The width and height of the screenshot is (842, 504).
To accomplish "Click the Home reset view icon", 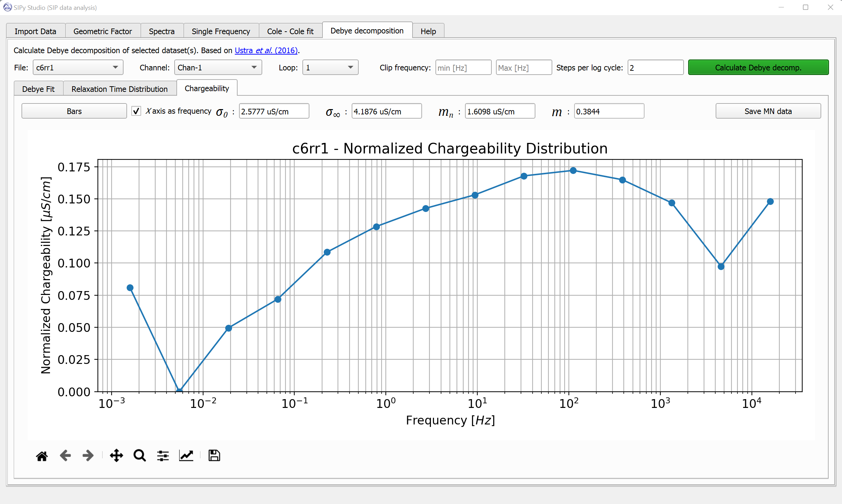I will click(x=42, y=456).
